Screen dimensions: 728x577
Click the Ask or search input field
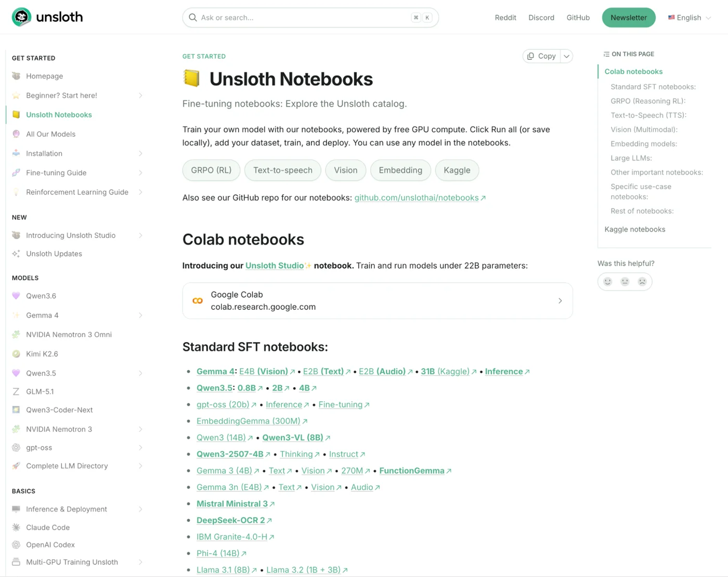pyautogui.click(x=310, y=18)
